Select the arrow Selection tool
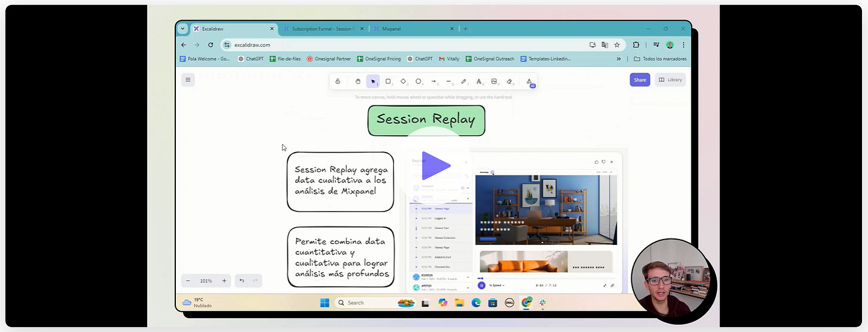The height and width of the screenshot is (332, 868). [373, 82]
